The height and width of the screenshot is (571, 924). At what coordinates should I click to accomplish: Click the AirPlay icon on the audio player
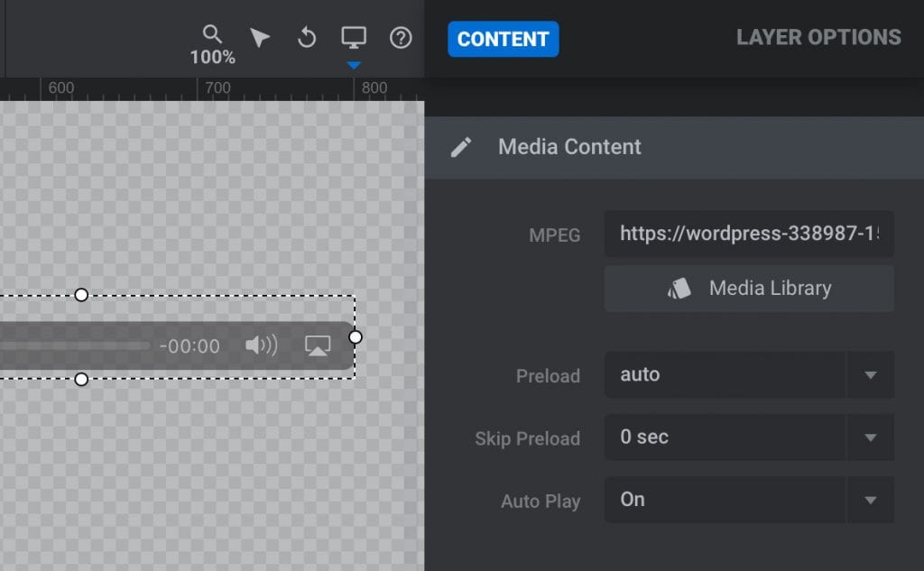316,345
